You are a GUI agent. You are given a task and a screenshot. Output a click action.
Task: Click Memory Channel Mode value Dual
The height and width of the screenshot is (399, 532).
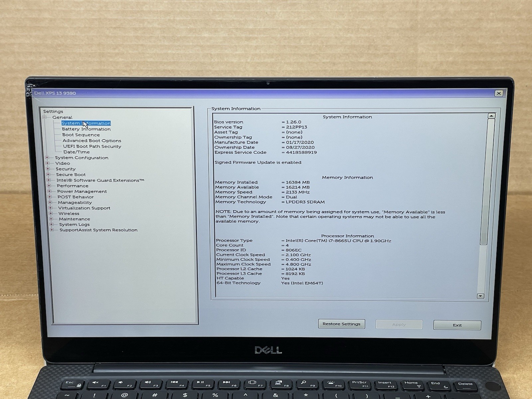[291, 197]
